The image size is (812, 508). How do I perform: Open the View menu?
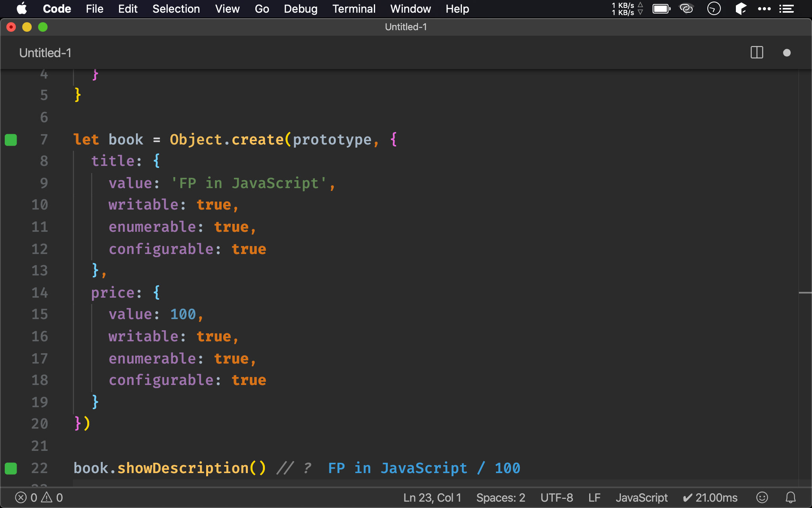(x=227, y=9)
